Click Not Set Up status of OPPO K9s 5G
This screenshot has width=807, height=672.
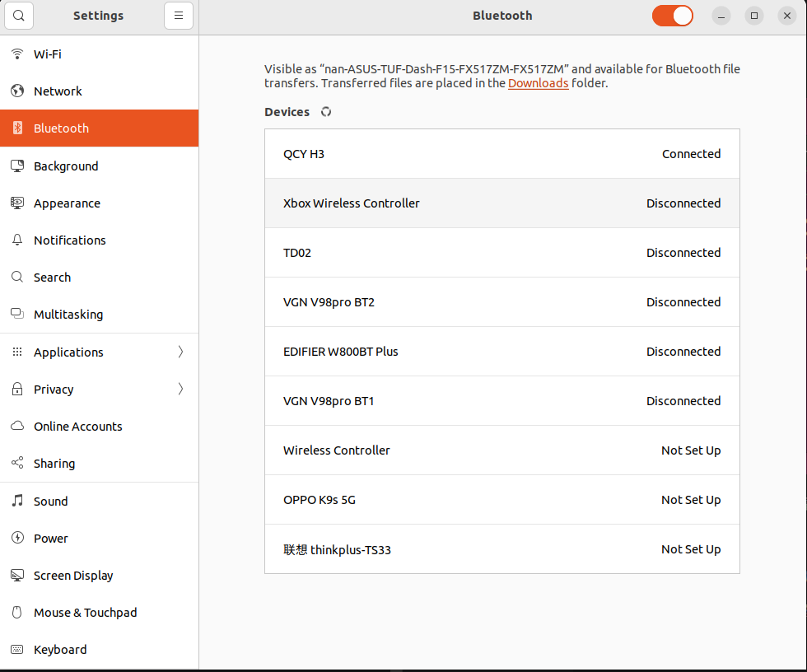coord(691,500)
